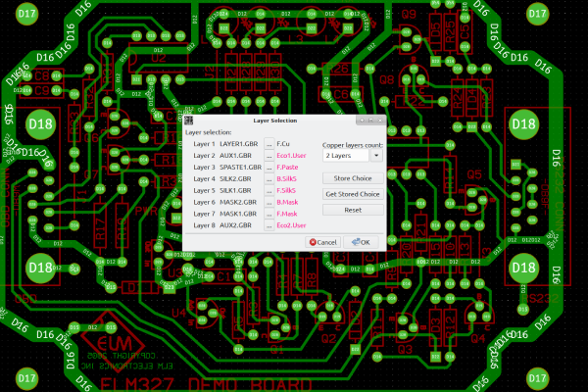Click the Store Choice button
This screenshot has width=588, height=392.
(353, 178)
